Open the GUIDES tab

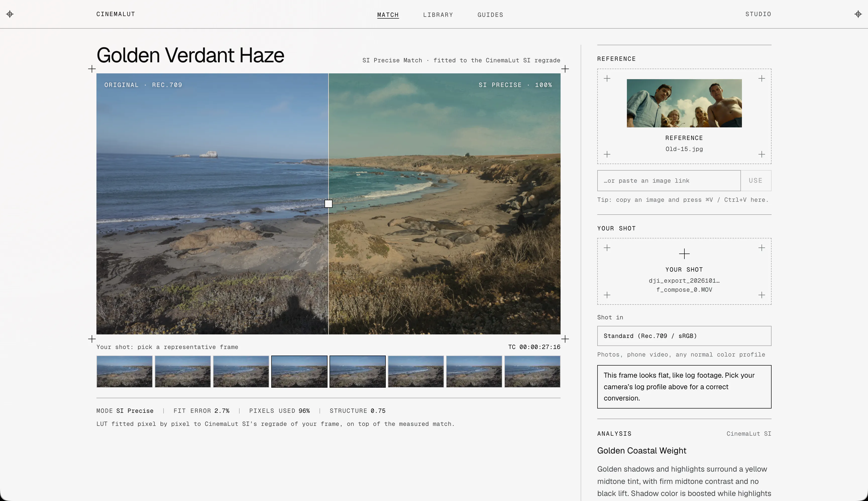491,15
